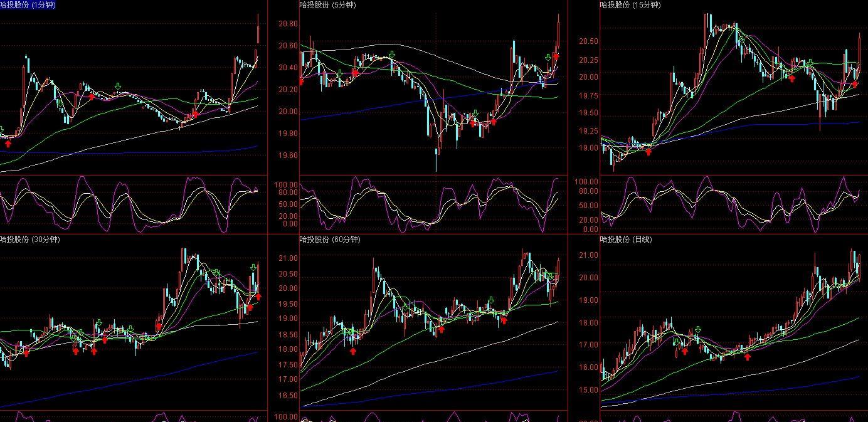Click 15.00 on the daily price axis
This screenshot has height=422, width=868.
coord(588,390)
